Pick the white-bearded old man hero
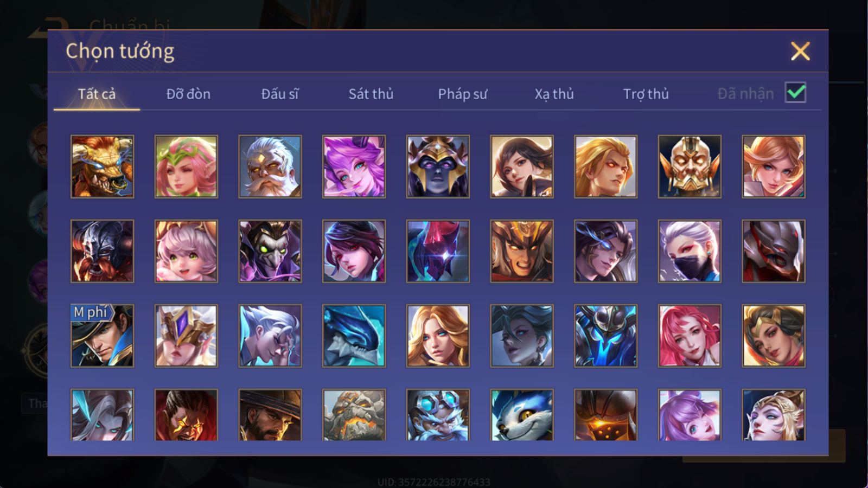 [270, 166]
